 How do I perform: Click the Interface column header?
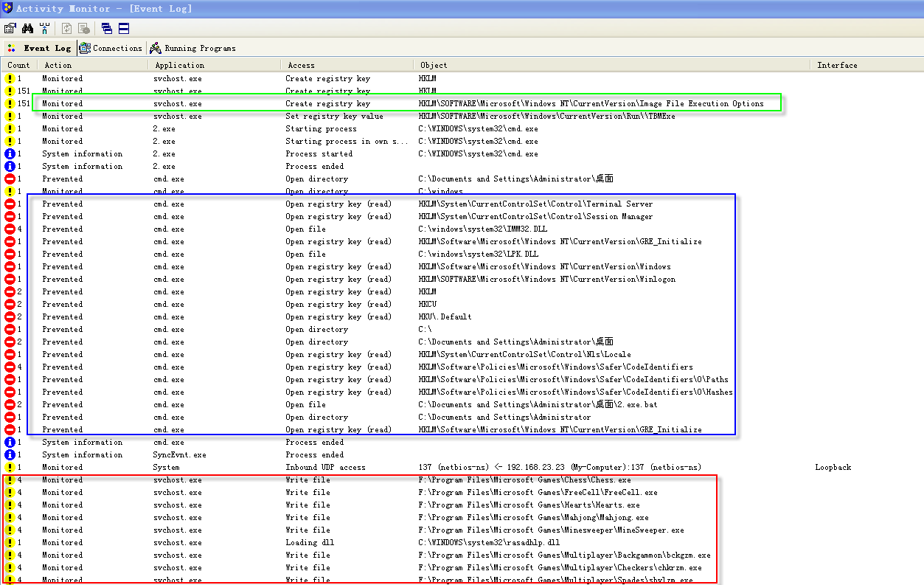[x=837, y=65]
